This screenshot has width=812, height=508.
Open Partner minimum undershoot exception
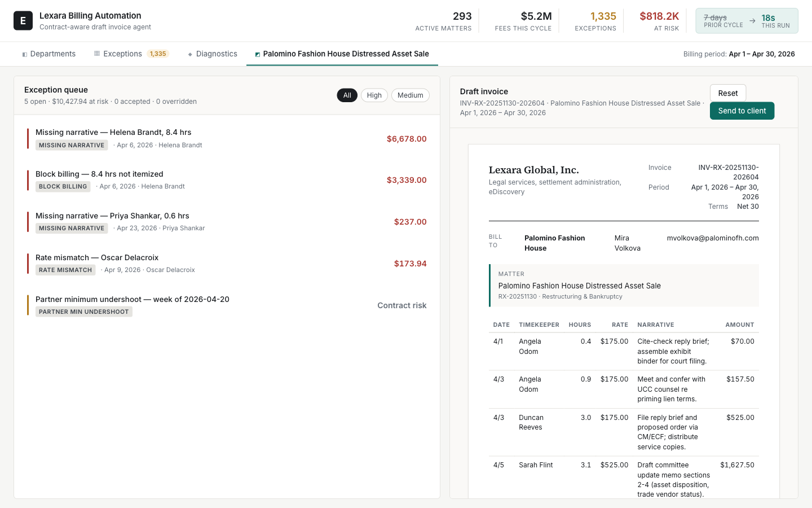[x=227, y=305]
